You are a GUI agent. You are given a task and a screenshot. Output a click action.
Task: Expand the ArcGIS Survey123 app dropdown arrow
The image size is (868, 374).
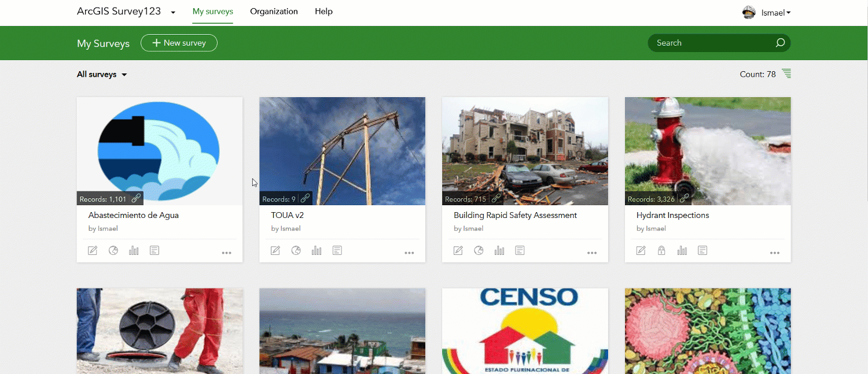(x=173, y=12)
